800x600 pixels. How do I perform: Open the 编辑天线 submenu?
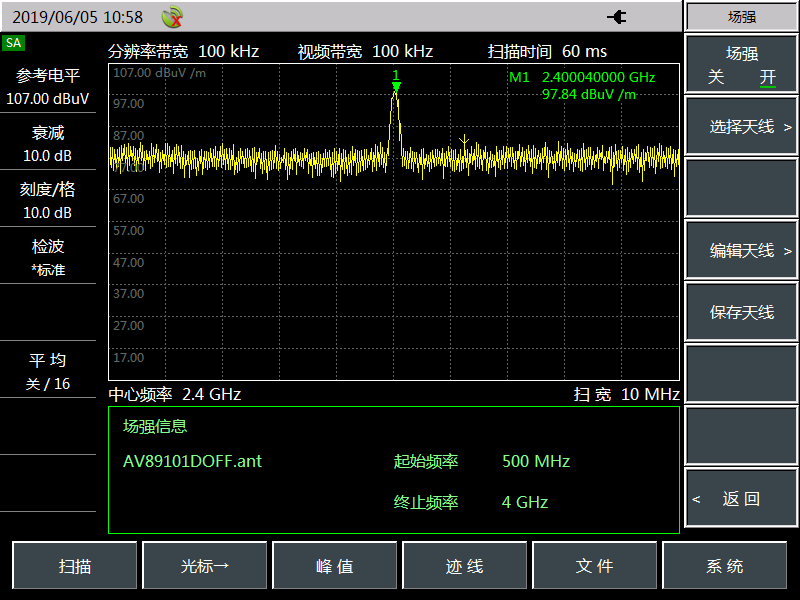[741, 251]
